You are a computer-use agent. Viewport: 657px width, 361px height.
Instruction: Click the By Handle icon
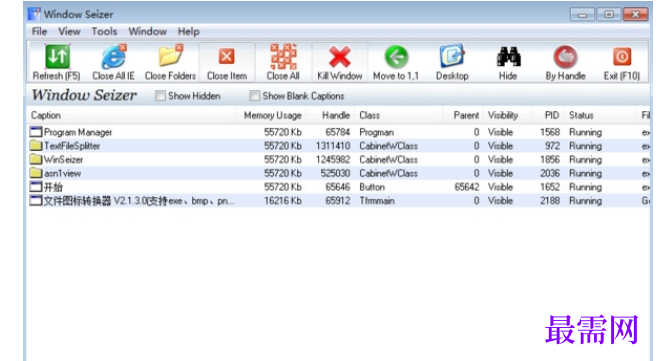point(565,57)
